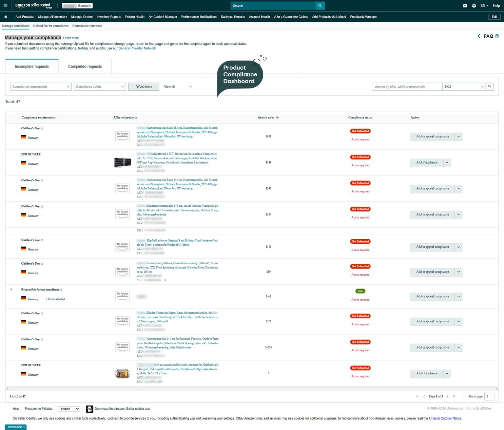Open the settings gear icon
The image size is (504, 430).
[474, 6]
